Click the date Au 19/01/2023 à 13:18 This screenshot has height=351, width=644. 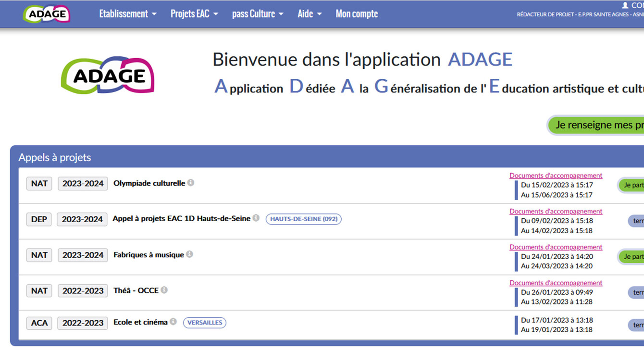pos(557,330)
